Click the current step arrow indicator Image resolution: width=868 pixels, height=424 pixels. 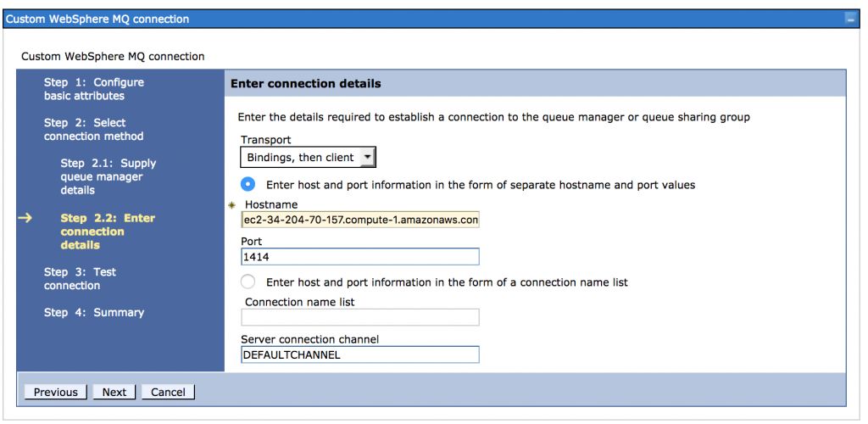click(25, 218)
